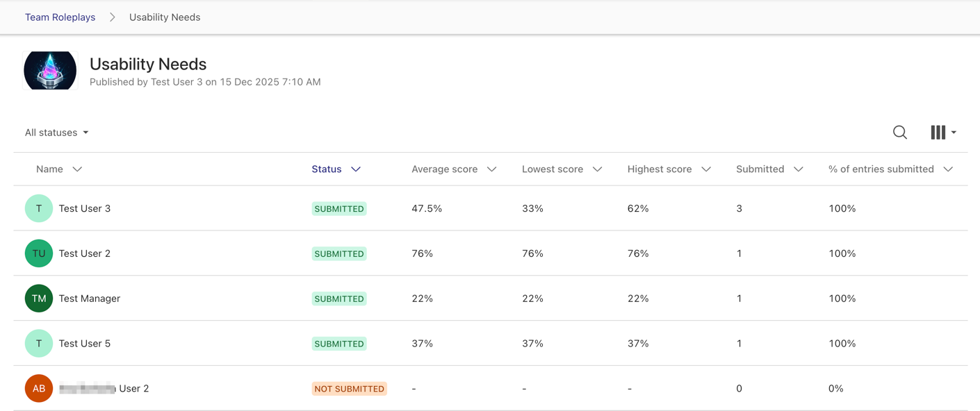
Task: Sort by the Name column chevron
Action: pos(77,169)
